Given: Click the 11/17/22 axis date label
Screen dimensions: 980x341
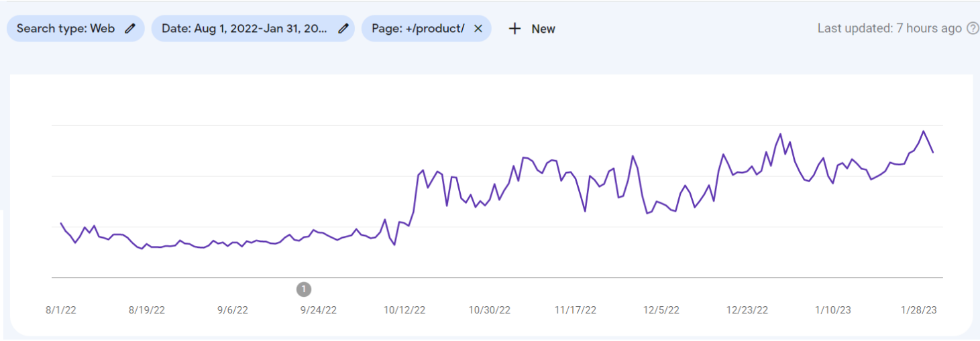Looking at the screenshot, I should [x=576, y=310].
